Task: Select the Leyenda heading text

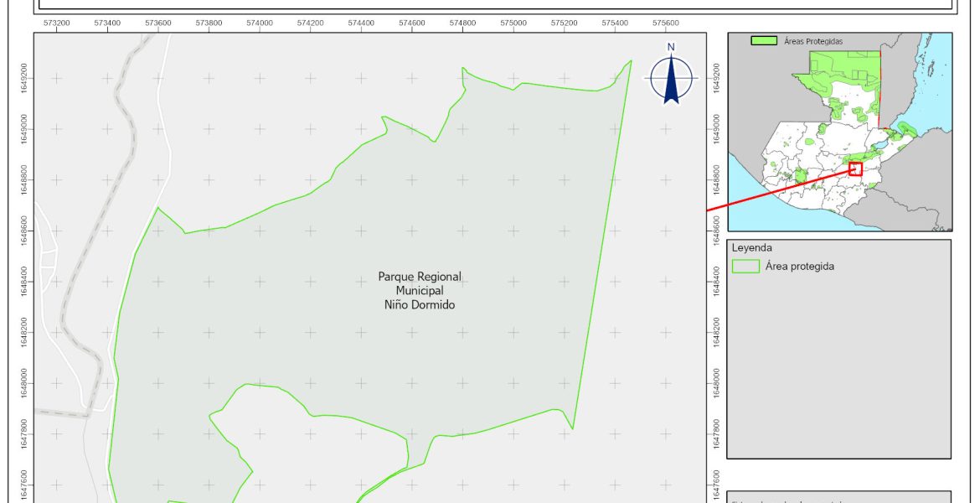Action: click(751, 248)
